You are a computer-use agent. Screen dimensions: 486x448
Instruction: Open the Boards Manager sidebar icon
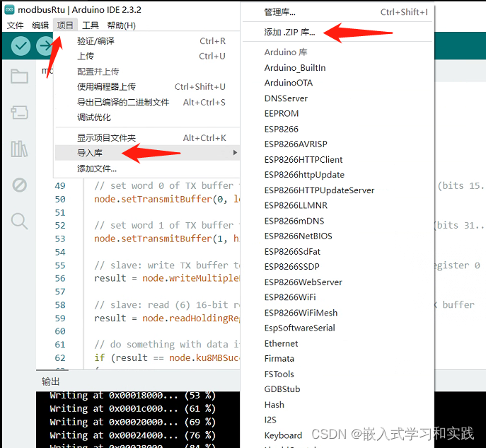pyautogui.click(x=19, y=113)
